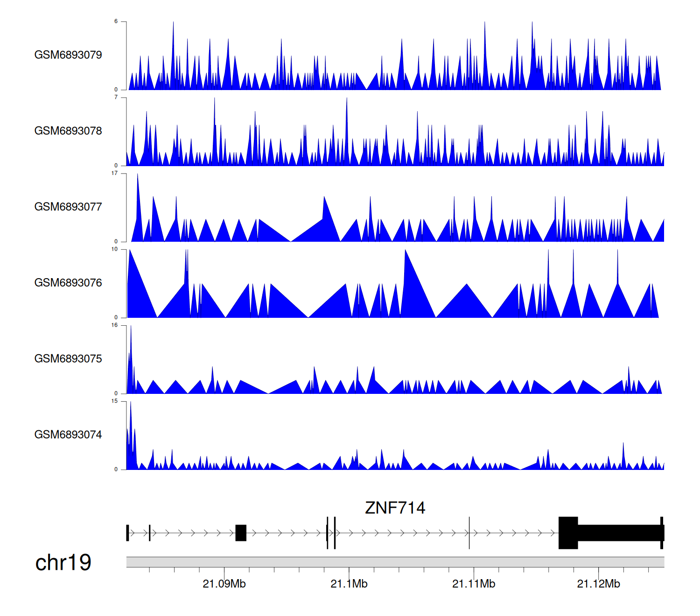Click the 21.11Mb coordinate label

(x=473, y=584)
